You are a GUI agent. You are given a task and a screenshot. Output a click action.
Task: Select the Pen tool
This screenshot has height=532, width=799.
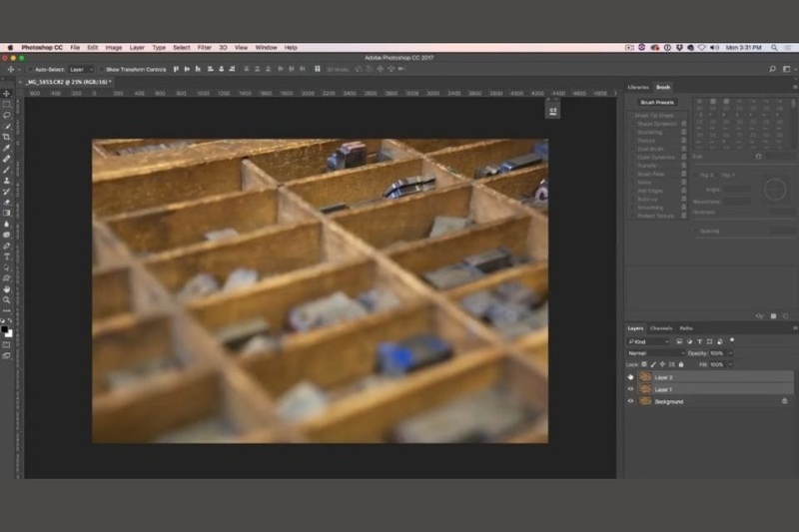(x=7, y=246)
